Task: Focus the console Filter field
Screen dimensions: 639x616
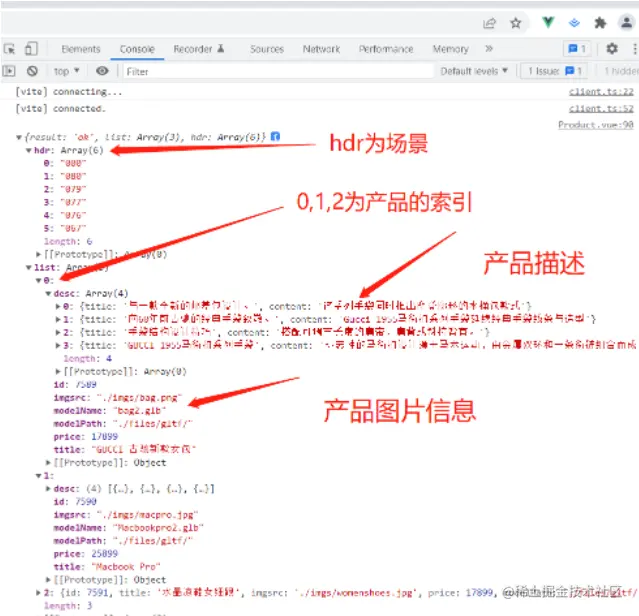Action: 278,71
